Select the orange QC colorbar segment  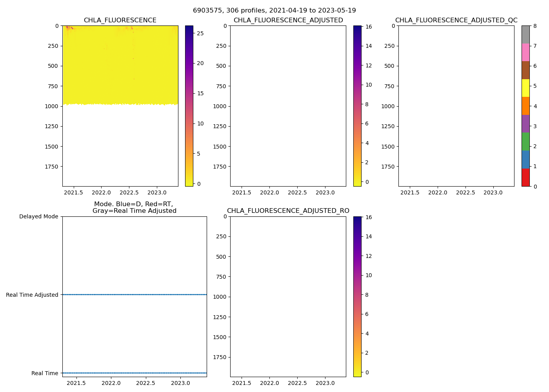click(x=525, y=106)
